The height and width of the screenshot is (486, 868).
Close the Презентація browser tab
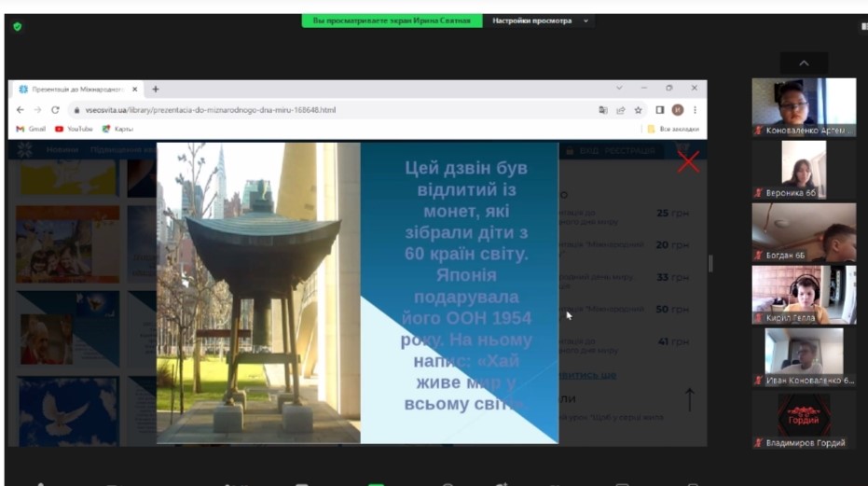coord(134,89)
